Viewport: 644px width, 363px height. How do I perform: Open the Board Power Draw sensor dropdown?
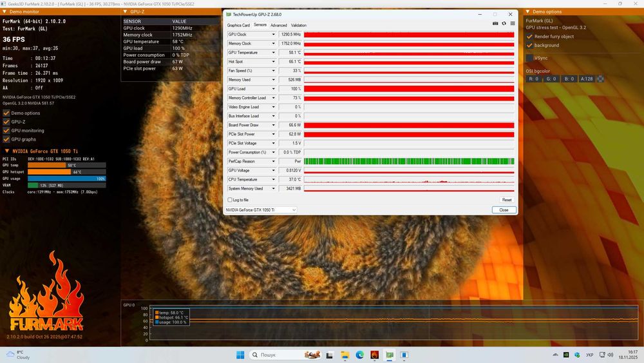pyautogui.click(x=274, y=125)
